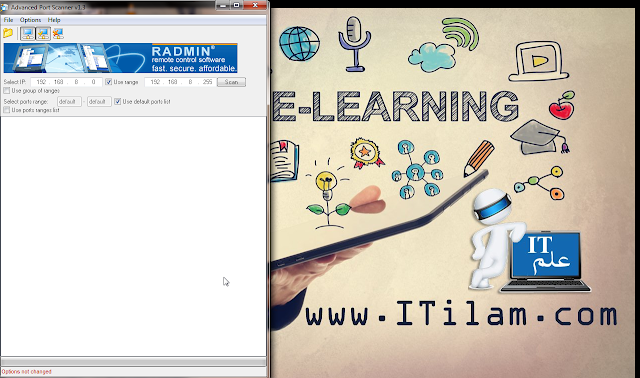The height and width of the screenshot is (378, 640).
Task: Enable the Use group of ranges checkbox
Action: click(7, 91)
